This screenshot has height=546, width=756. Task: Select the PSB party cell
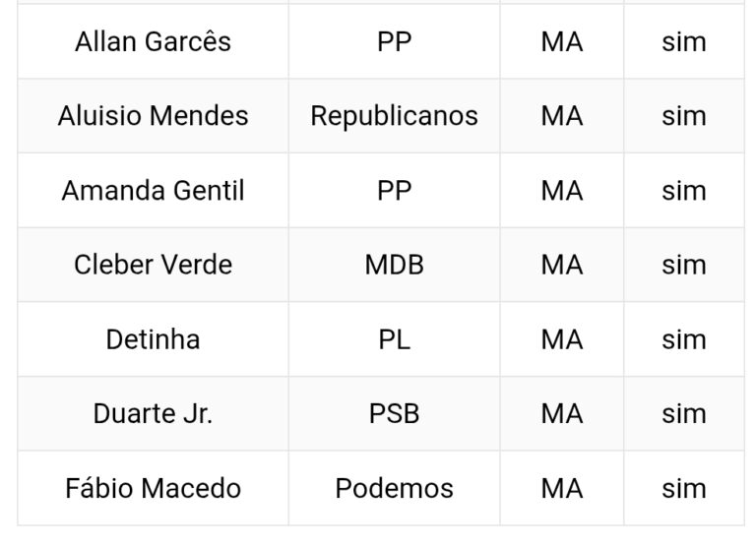point(394,413)
